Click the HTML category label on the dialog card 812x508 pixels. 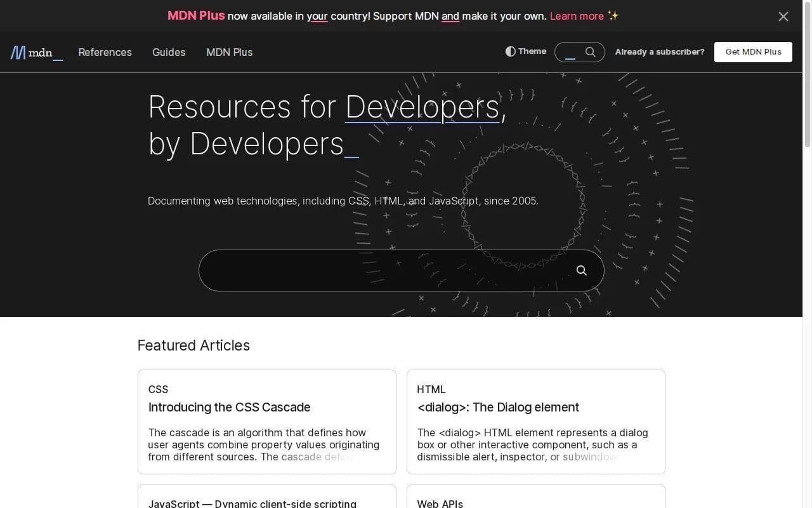coord(431,389)
